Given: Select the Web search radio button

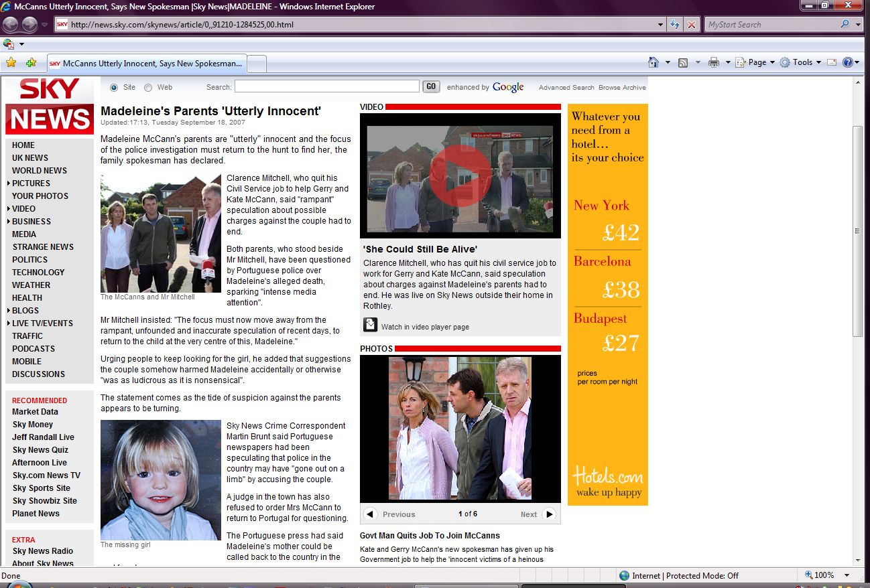Looking at the screenshot, I should (148, 87).
